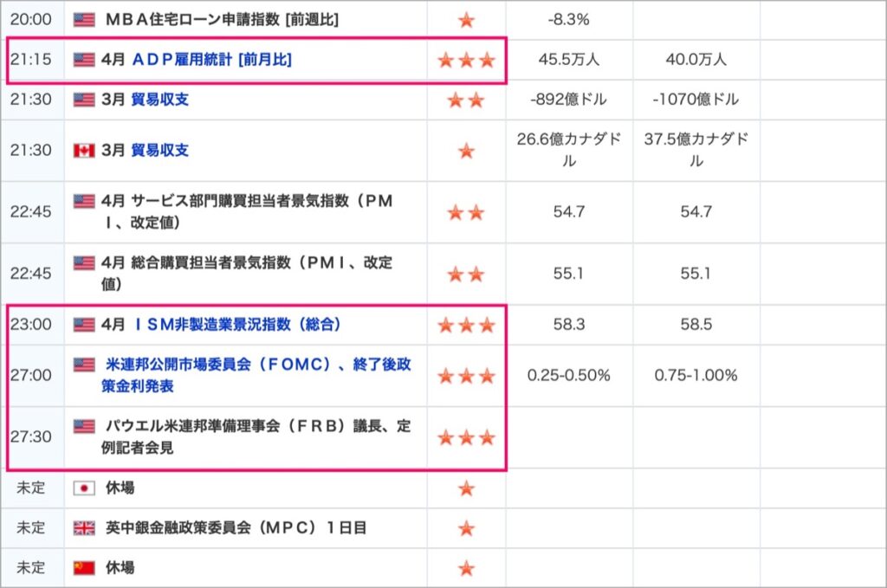This screenshot has width=887, height=588.
Task: Click the single star in the Canada 貿易収支 row
Action: pyautogui.click(x=467, y=151)
